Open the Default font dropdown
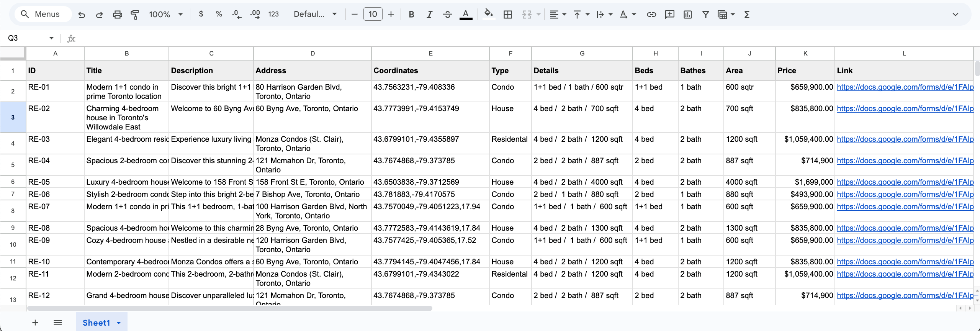Viewport: 980px width, 331px height. point(315,14)
